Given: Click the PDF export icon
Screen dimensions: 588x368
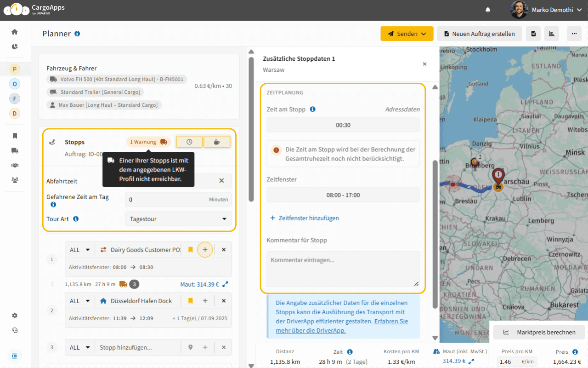Looking at the screenshot, I should click(x=533, y=34).
